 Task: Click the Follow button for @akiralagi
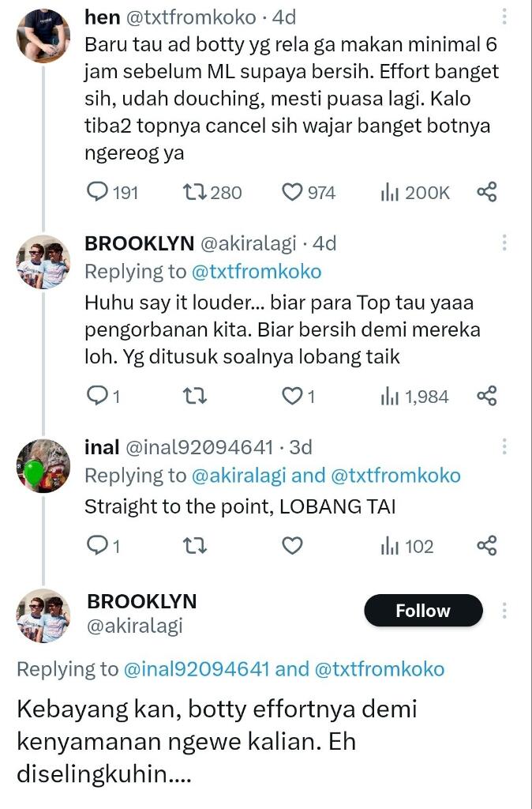423,610
